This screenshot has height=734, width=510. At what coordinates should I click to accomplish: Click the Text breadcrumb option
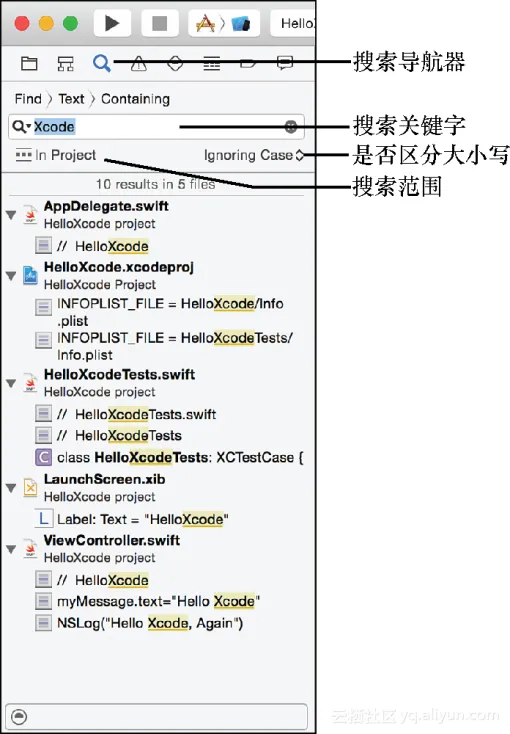click(x=71, y=99)
